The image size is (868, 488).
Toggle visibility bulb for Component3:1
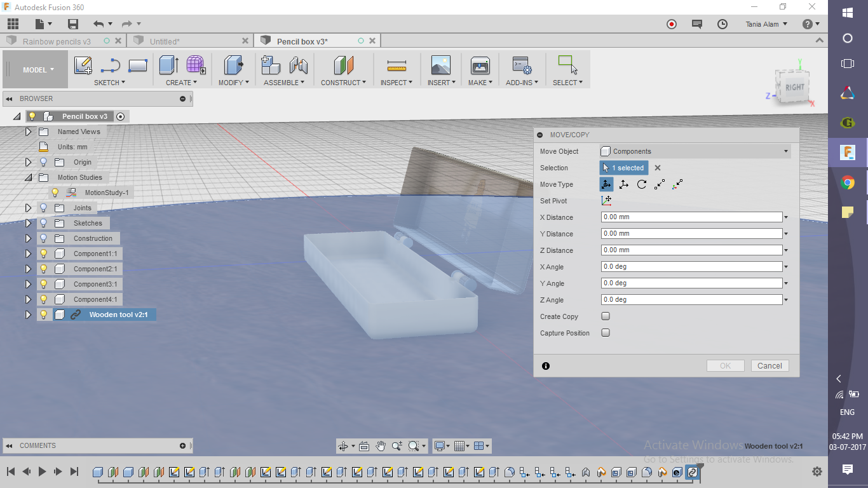pyautogui.click(x=43, y=284)
